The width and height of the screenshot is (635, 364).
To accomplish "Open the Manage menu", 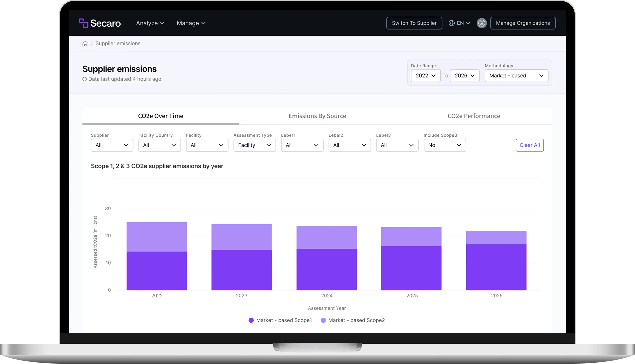I will click(191, 23).
